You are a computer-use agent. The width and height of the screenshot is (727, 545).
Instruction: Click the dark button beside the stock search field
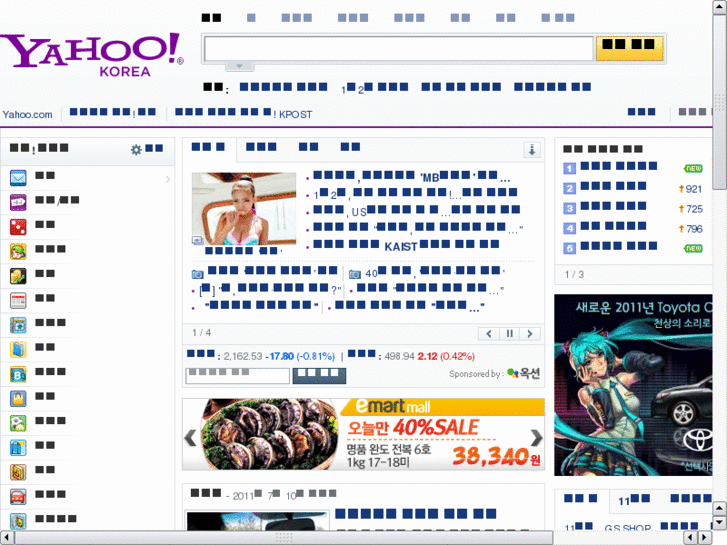[x=319, y=376]
